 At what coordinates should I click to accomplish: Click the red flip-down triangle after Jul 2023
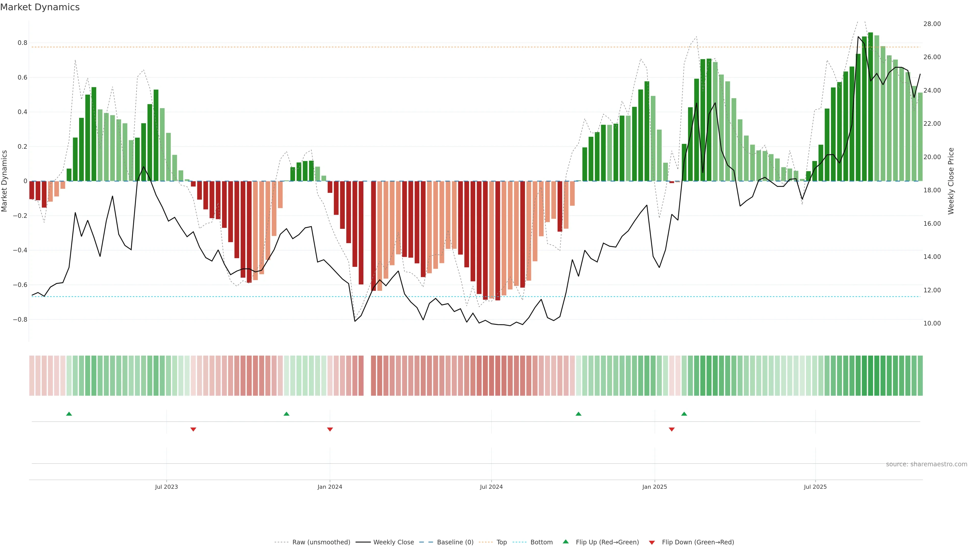pyautogui.click(x=193, y=429)
